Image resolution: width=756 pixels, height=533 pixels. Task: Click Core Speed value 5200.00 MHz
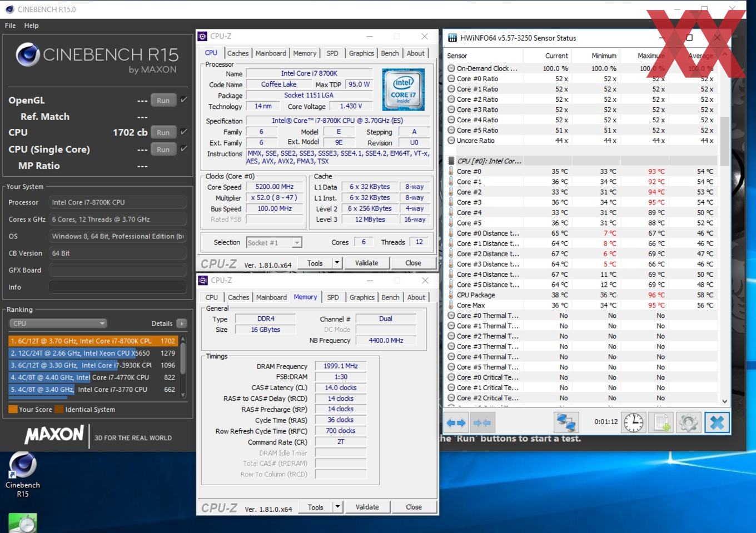coord(275,187)
